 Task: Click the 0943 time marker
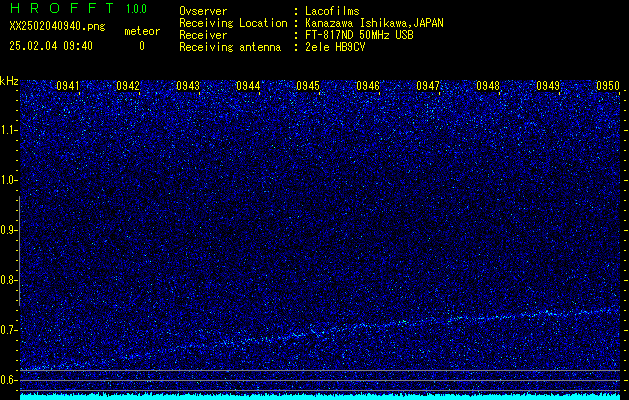[x=188, y=86]
